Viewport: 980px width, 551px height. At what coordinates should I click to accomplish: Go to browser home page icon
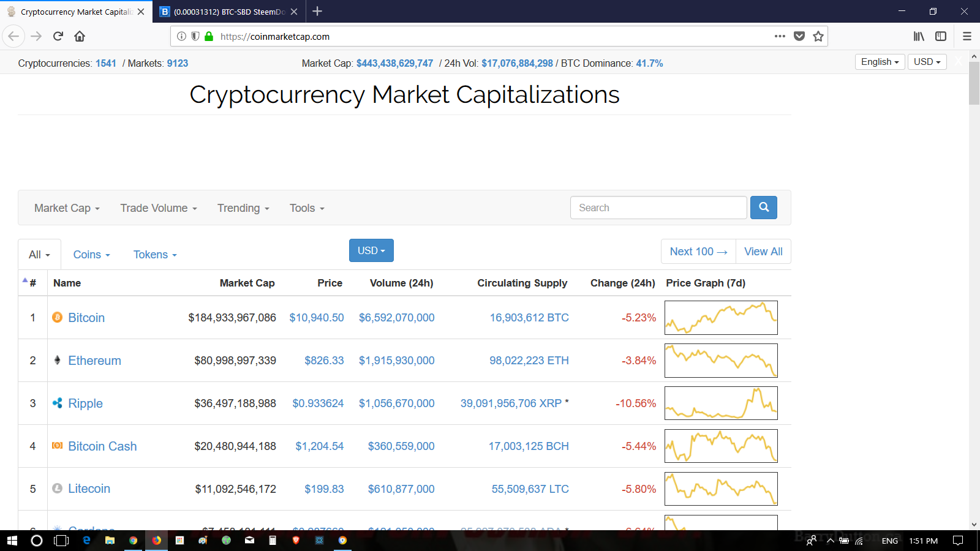tap(80, 36)
